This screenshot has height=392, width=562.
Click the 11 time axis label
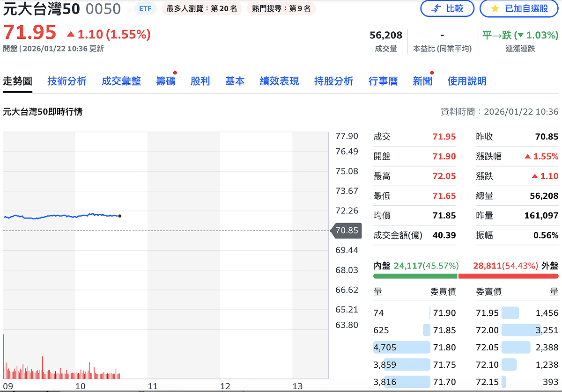[x=152, y=386]
